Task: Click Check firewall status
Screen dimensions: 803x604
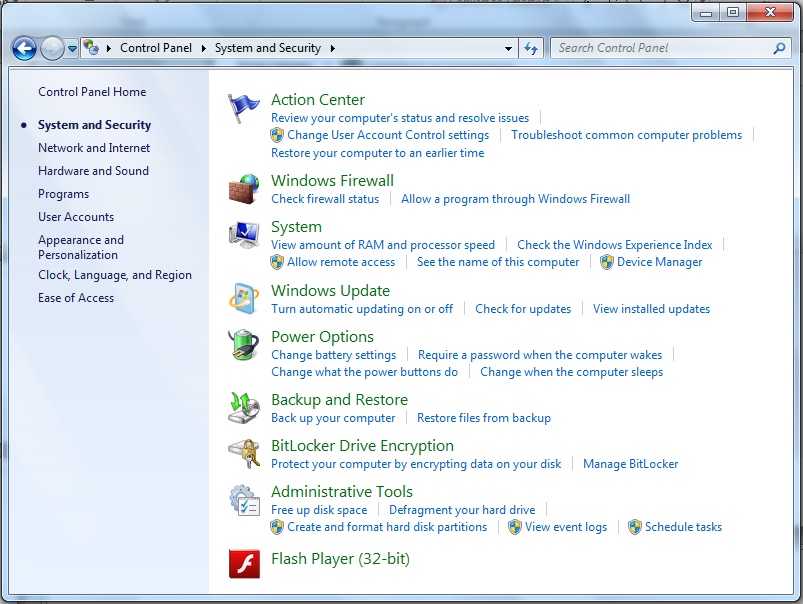Action: tap(325, 199)
